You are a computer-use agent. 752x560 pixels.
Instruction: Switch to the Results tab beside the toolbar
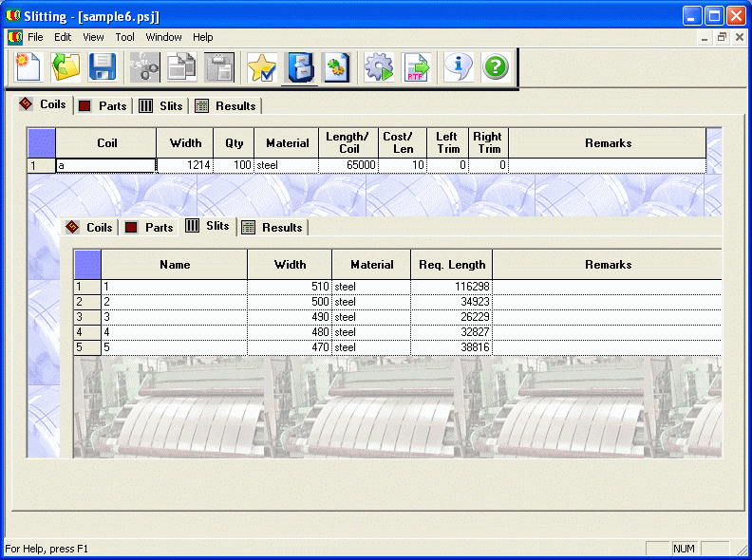tap(226, 106)
